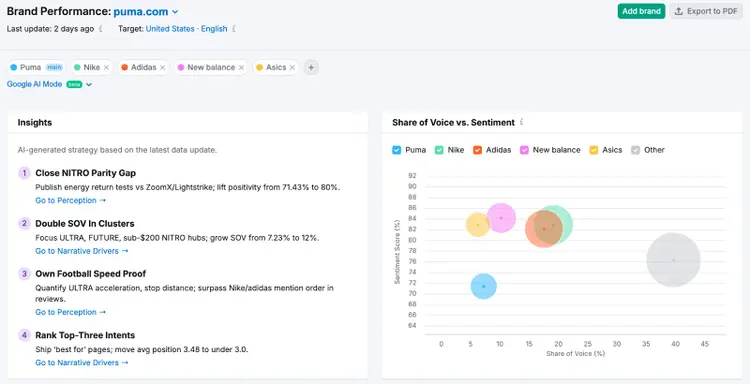Remove the Asics brand chip

tap(292, 67)
